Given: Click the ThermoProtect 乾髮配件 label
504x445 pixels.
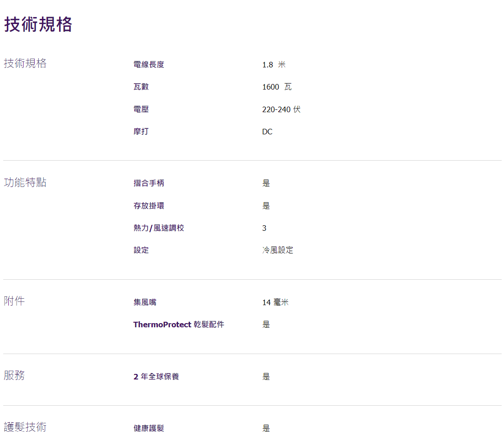Looking at the screenshot, I should click(179, 325).
